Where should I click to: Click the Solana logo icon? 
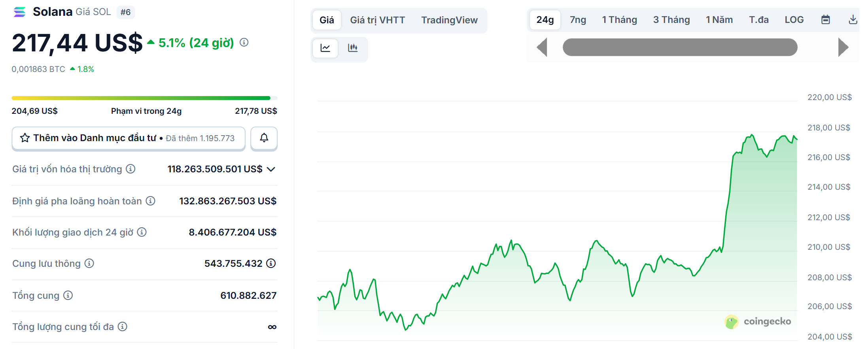[x=19, y=12]
